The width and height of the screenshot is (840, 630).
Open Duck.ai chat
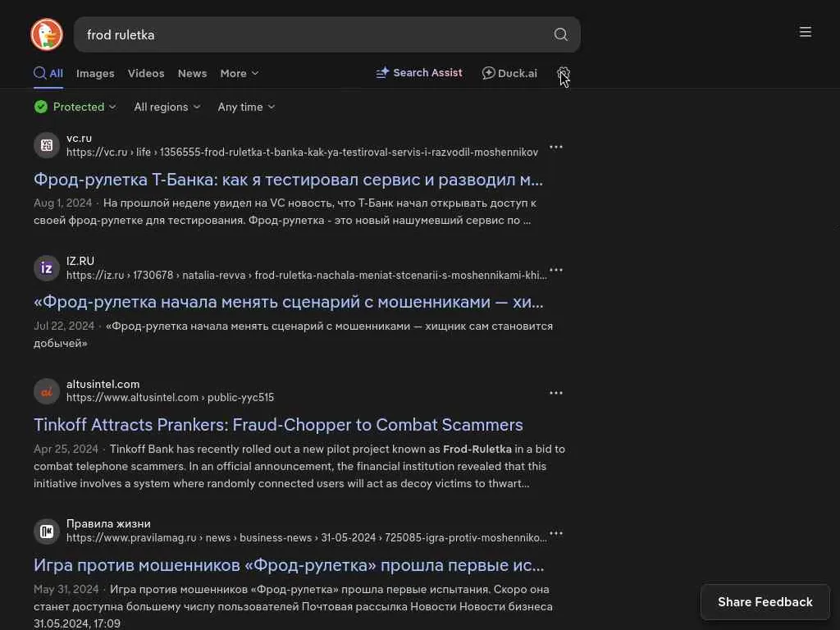click(x=509, y=73)
